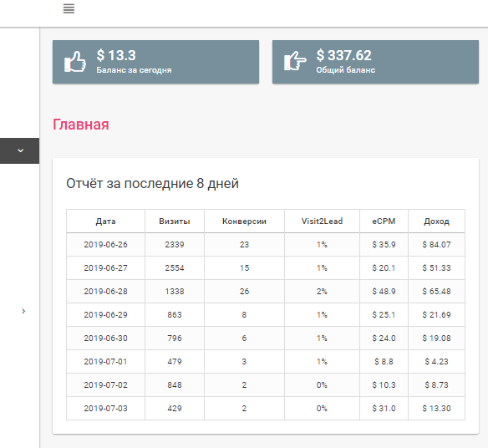Click the 2019-07-03 date cell
The image size is (488, 448).
105,409
